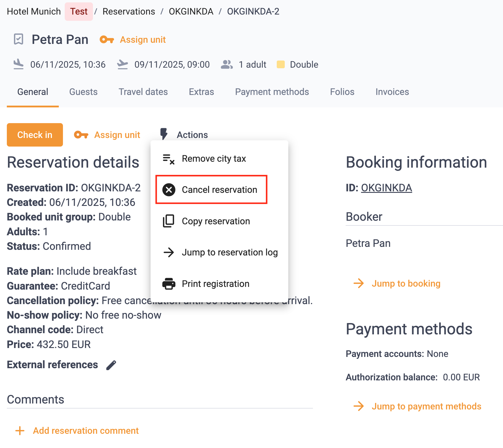Click the Petra Pan reservation title
This screenshot has height=448, width=503.
coord(60,39)
